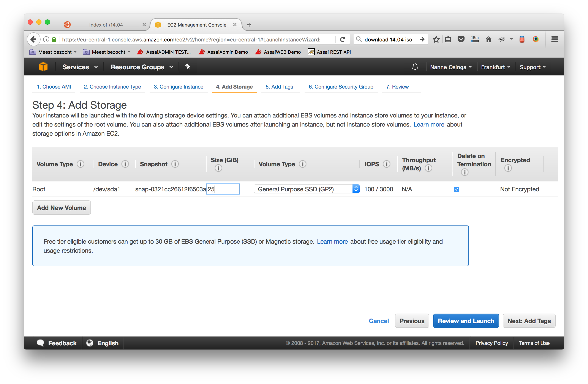Click the colorful circle extension icon
Viewport: 588px width, 384px height.
click(535, 39)
